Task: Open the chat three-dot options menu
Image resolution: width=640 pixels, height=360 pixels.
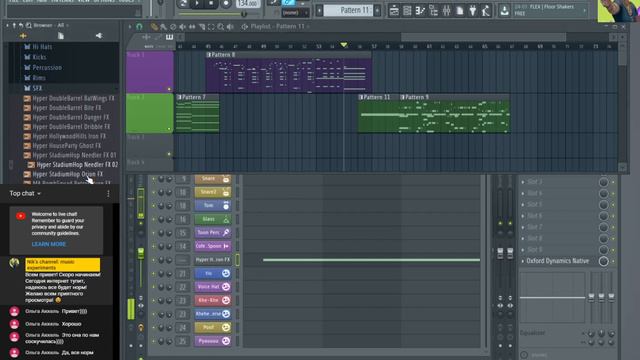Action: click(x=108, y=194)
